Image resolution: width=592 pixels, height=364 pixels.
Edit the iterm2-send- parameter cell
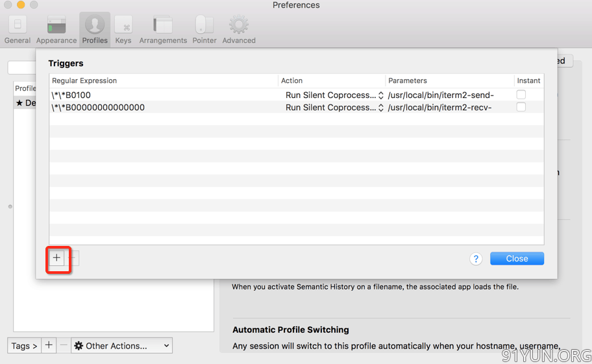click(449, 95)
